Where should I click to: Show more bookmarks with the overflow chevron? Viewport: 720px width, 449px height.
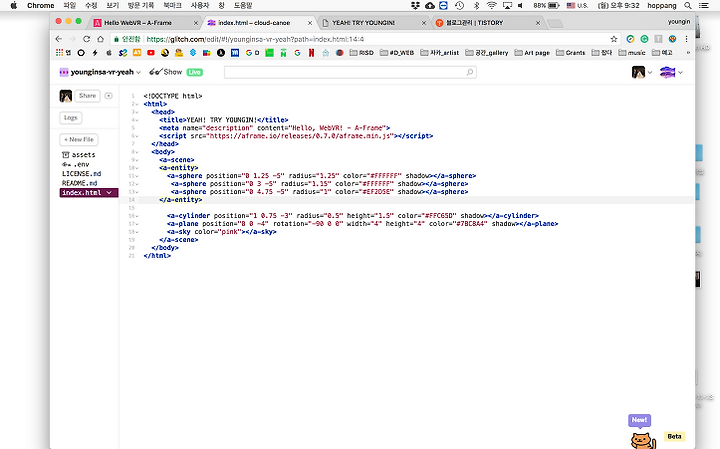tap(688, 53)
